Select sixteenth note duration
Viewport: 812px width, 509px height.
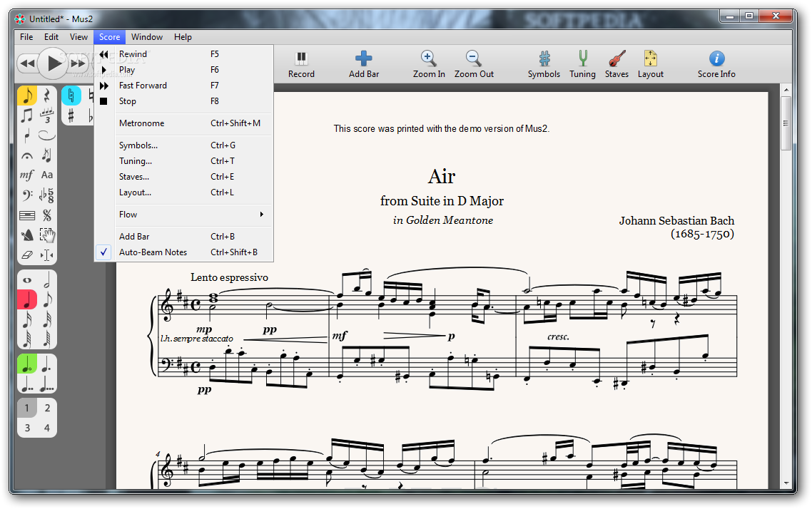pos(27,319)
